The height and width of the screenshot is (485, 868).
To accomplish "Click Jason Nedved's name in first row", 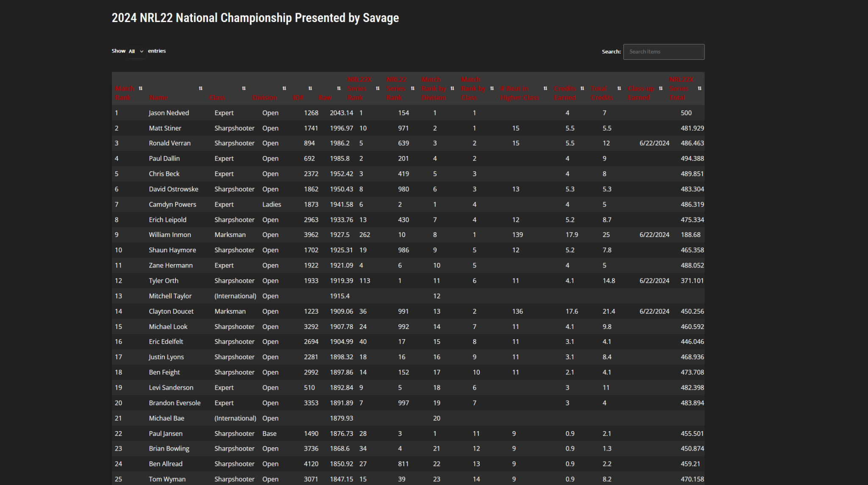I will 169,113.
